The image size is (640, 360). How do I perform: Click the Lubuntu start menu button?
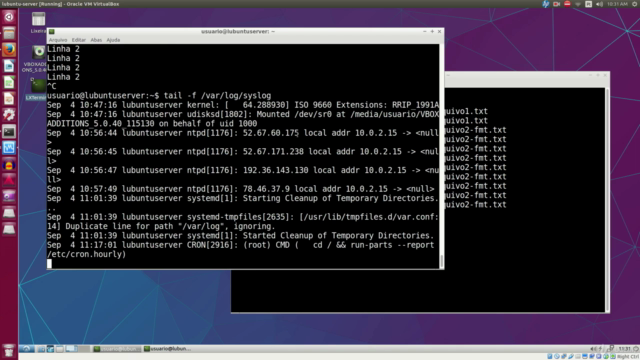point(26,349)
